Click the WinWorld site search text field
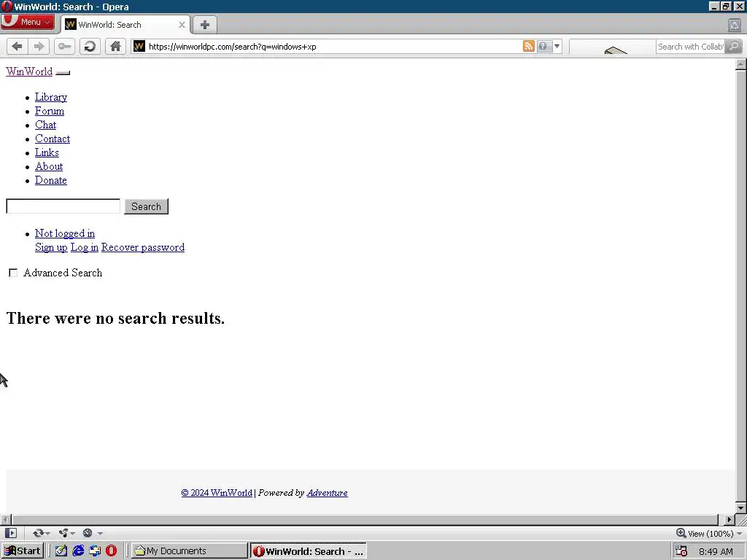Screen dimensions: 747x560 pos(63,206)
